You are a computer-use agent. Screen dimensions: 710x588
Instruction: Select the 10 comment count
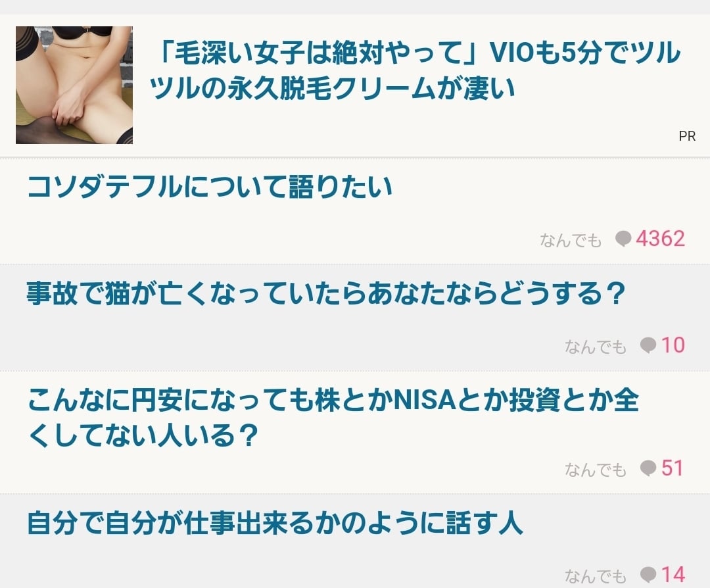[x=673, y=345]
